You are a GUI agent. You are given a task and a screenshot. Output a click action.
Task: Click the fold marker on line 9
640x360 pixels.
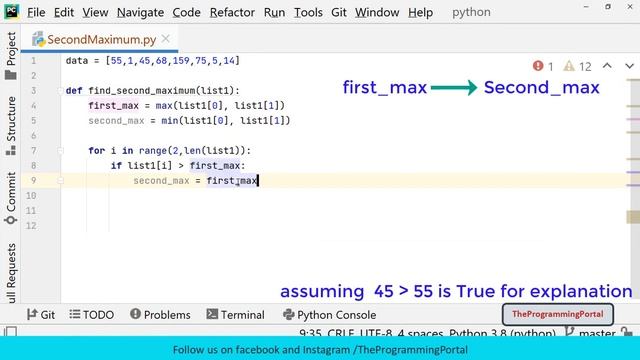pyautogui.click(x=60, y=180)
